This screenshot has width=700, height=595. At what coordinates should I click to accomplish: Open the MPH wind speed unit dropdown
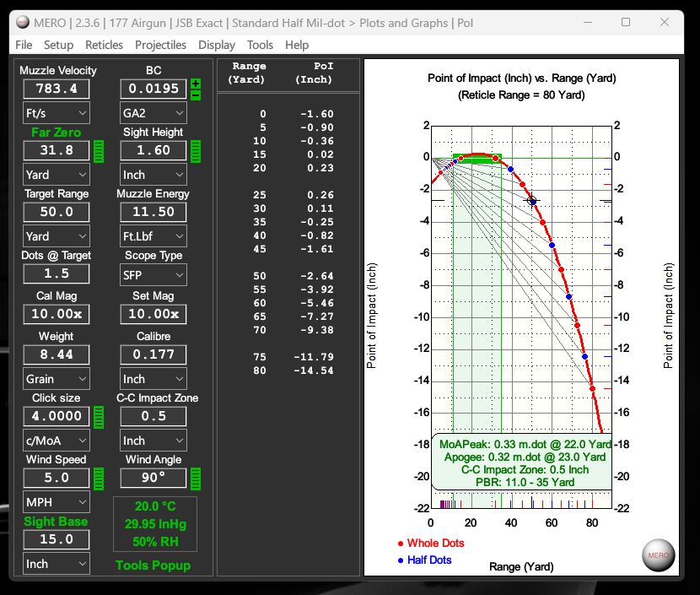tap(57, 502)
